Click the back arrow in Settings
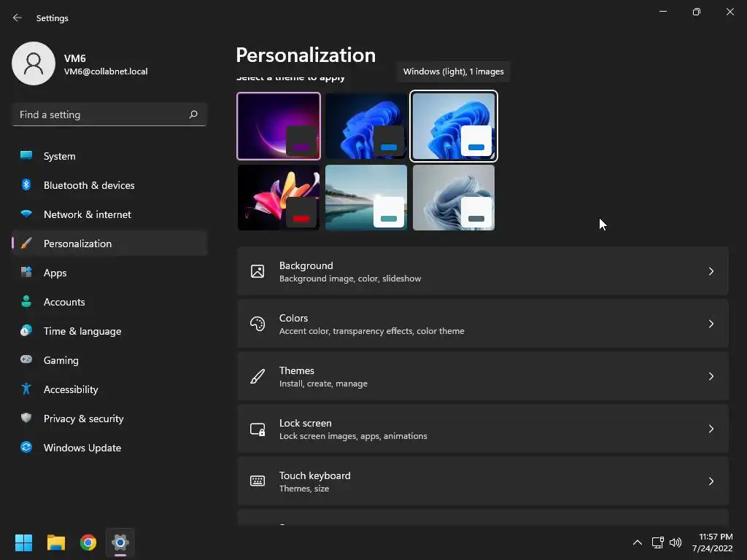Viewport: 747px width, 560px height. pos(18,17)
